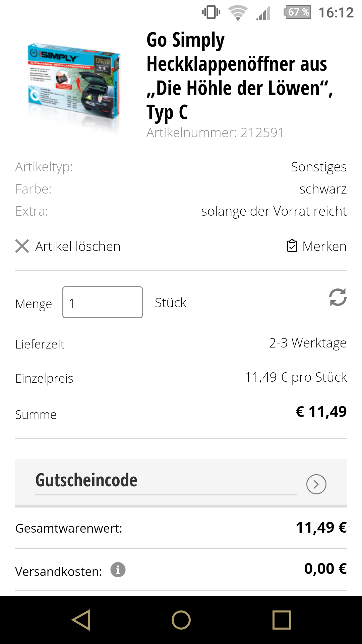Tap the Gutscheincode heading
Image resolution: width=362 pixels, height=644 pixels.
(86, 480)
